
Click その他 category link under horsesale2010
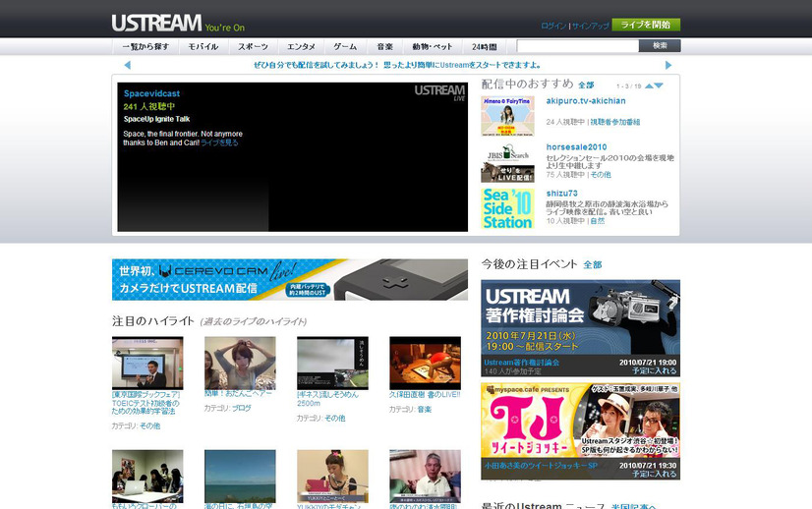(x=601, y=175)
